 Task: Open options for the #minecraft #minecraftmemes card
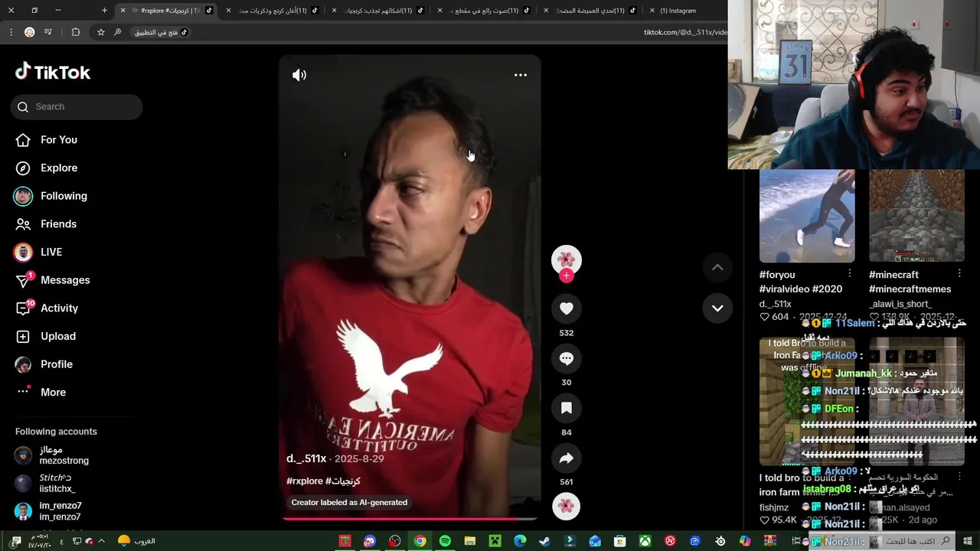pyautogui.click(x=959, y=274)
